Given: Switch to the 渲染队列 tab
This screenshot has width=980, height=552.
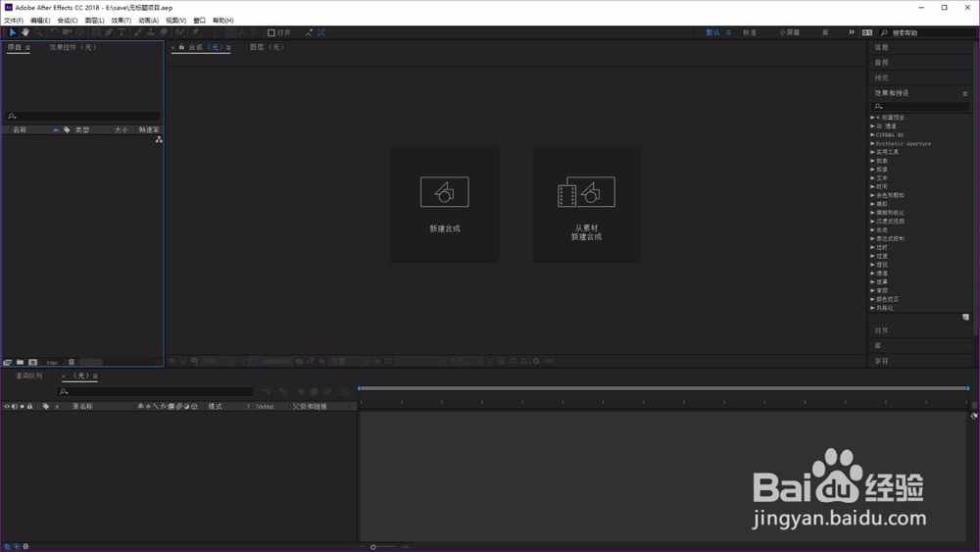Looking at the screenshot, I should pyautogui.click(x=28, y=376).
